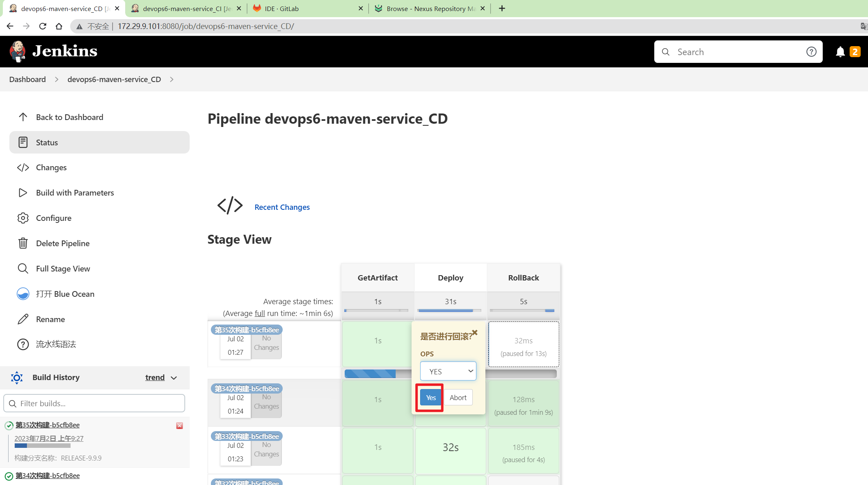This screenshot has width=868, height=485.
Task: Click the RollBack column header
Action: coord(523,278)
